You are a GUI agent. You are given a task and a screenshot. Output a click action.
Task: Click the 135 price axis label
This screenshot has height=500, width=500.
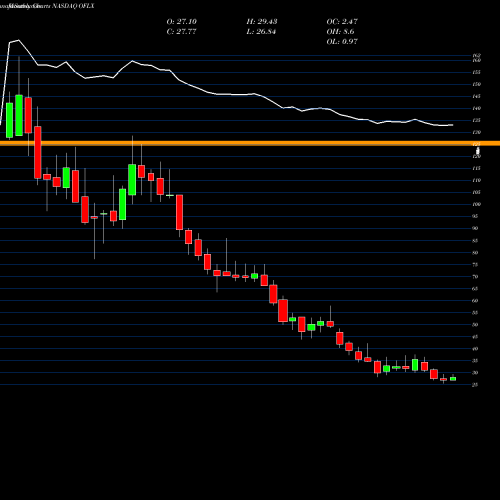point(477,120)
